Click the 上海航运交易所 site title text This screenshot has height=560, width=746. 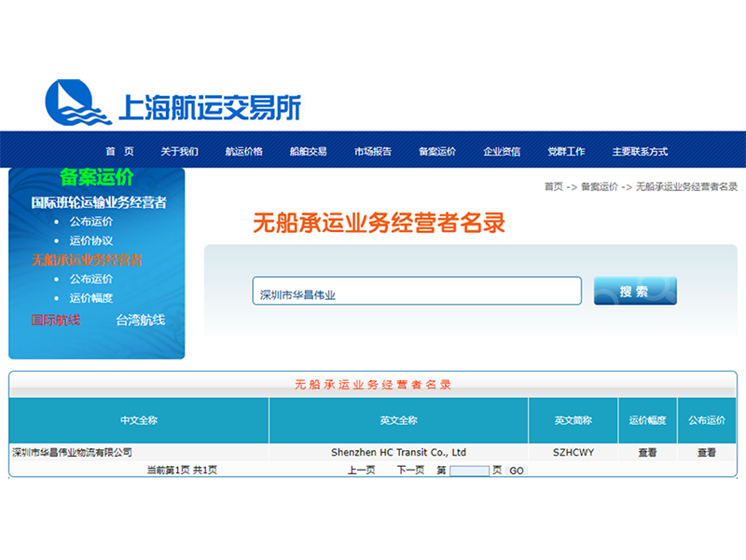(x=210, y=107)
